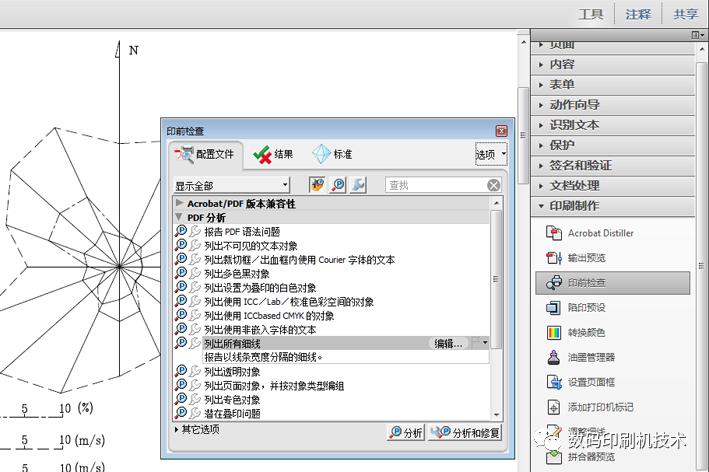Click the 编辑... edit button

(x=448, y=344)
